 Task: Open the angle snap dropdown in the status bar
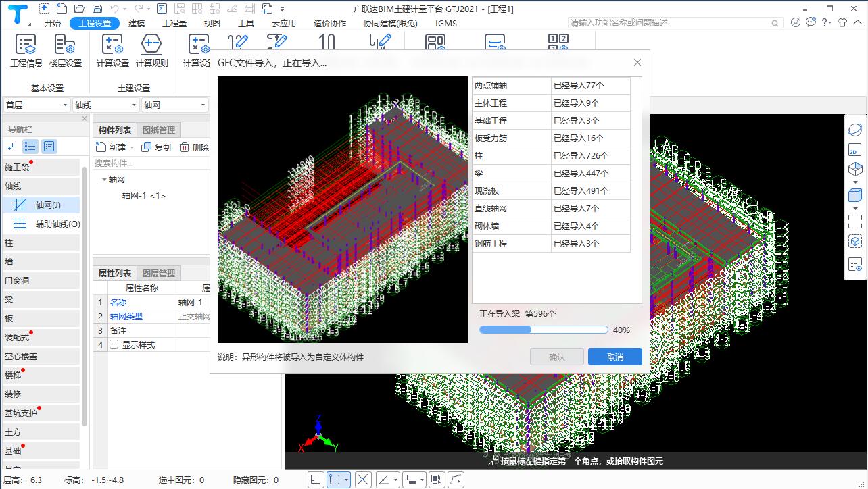(x=395, y=480)
